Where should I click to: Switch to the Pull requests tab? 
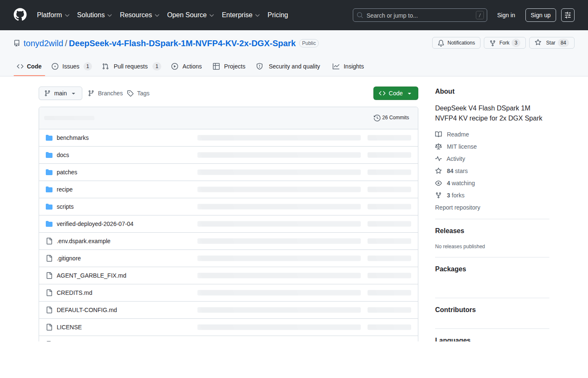(131, 66)
